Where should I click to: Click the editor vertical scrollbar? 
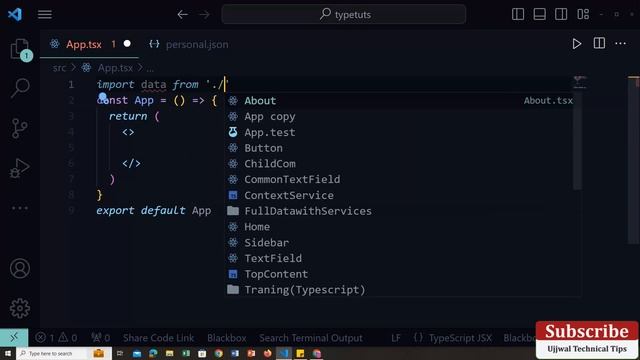pos(633,160)
